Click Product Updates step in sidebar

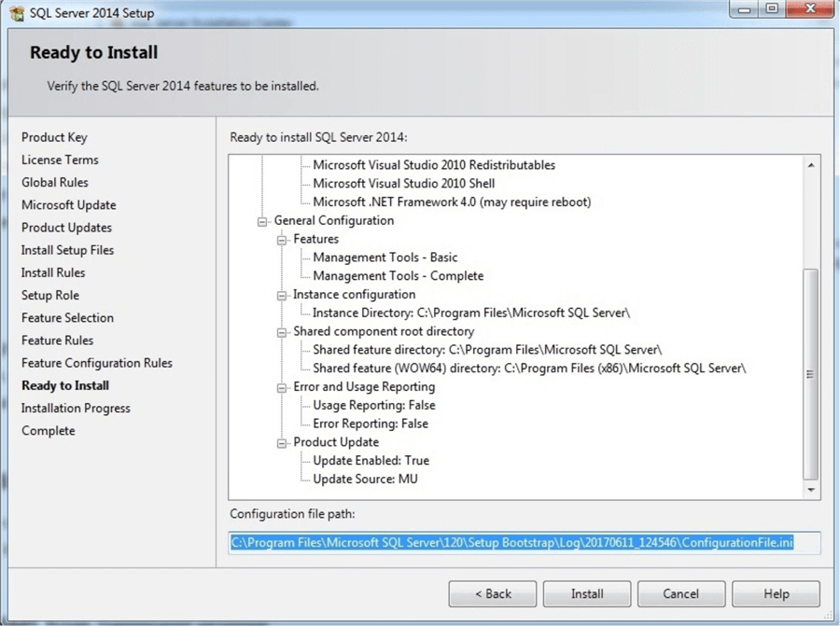click(x=66, y=228)
